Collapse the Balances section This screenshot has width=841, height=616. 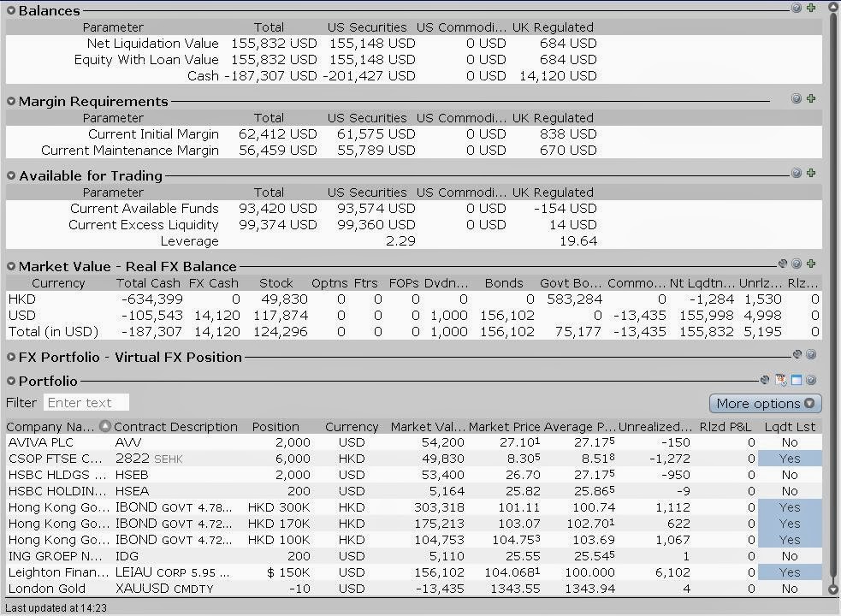[x=11, y=11]
